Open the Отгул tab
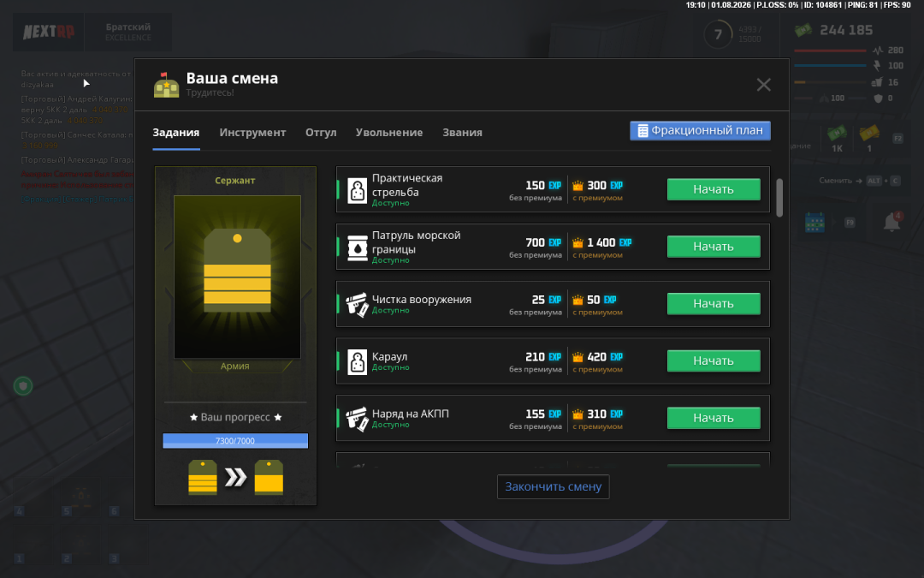This screenshot has height=578, width=924. click(321, 133)
